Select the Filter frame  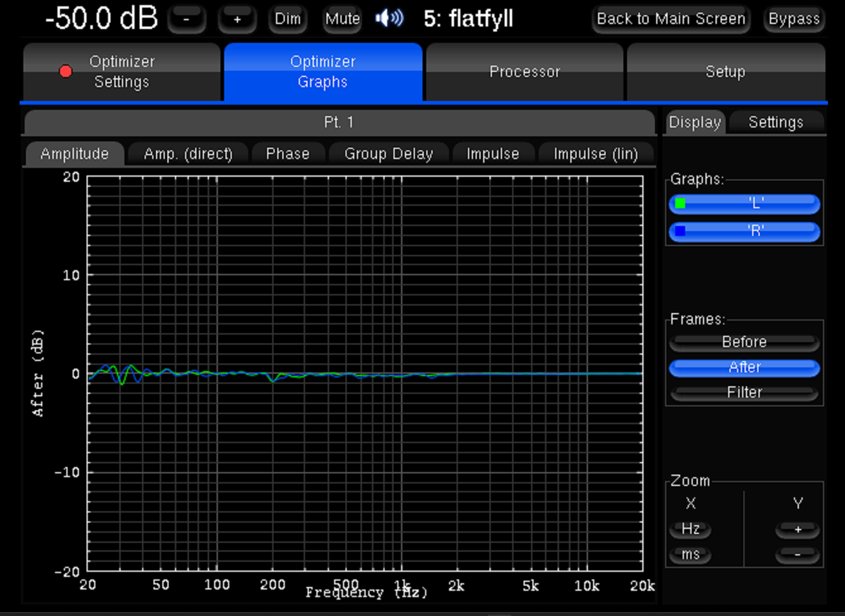pyautogui.click(x=744, y=393)
